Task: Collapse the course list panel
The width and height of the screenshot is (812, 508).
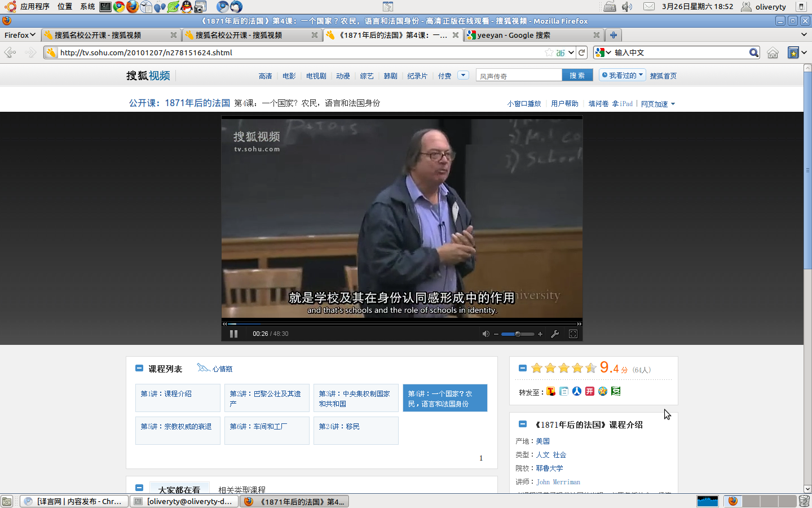Action: 139,368
